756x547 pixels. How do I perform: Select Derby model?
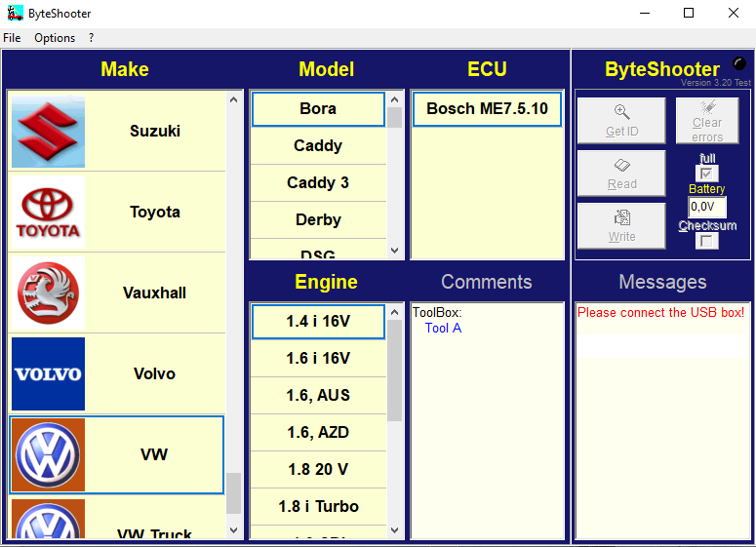[318, 220]
